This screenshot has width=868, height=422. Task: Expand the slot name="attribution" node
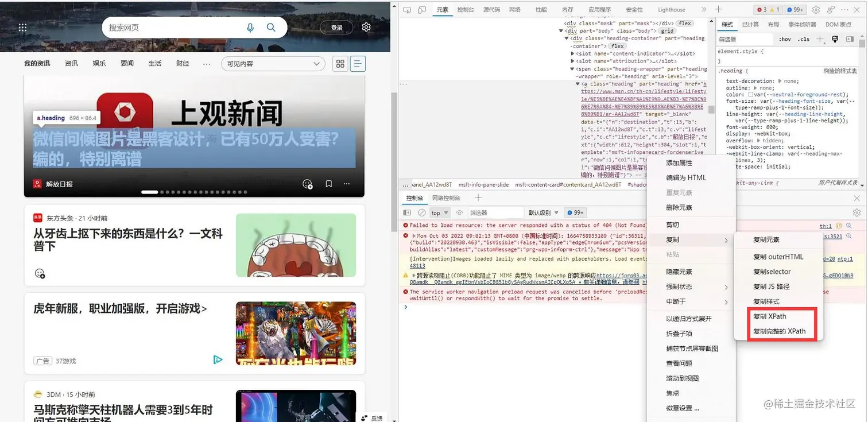pos(573,61)
